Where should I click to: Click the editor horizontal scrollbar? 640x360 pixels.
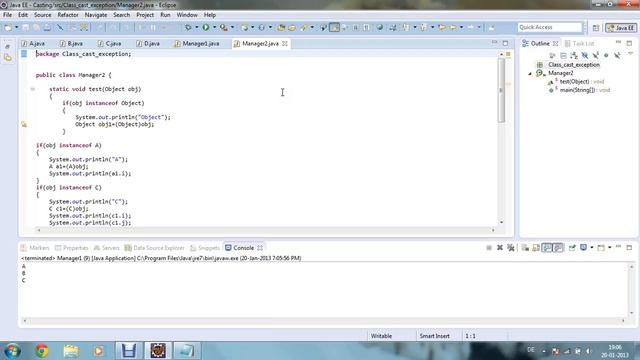[266, 230]
